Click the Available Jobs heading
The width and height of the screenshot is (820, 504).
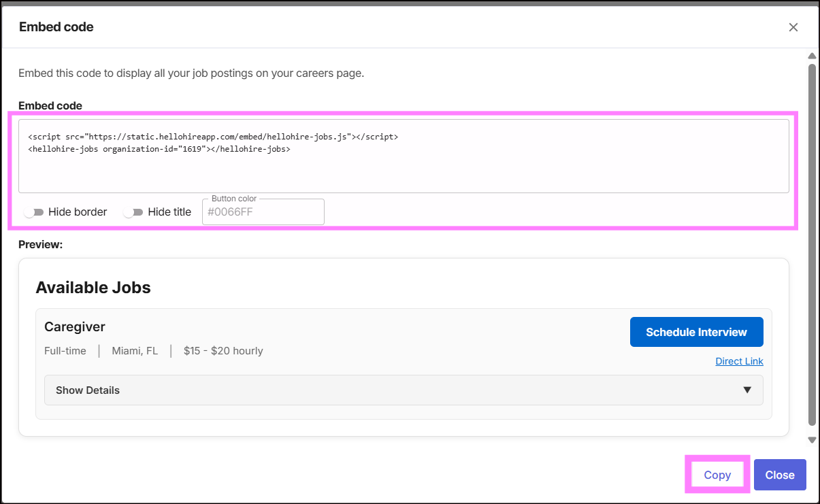pos(93,288)
